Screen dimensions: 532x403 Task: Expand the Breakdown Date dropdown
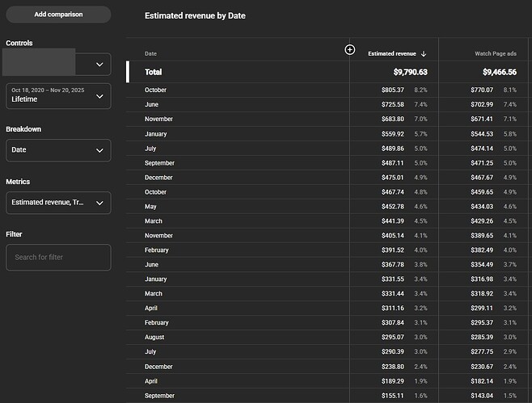(x=58, y=150)
